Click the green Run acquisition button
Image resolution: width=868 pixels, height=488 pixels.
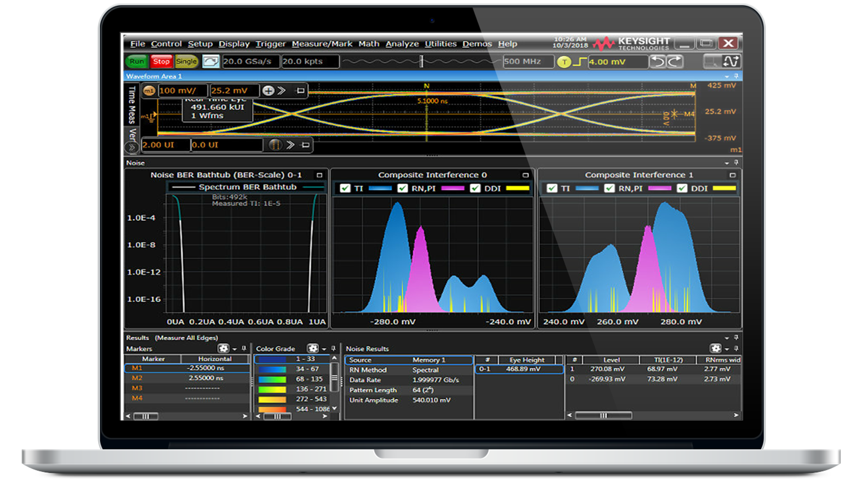coord(137,62)
